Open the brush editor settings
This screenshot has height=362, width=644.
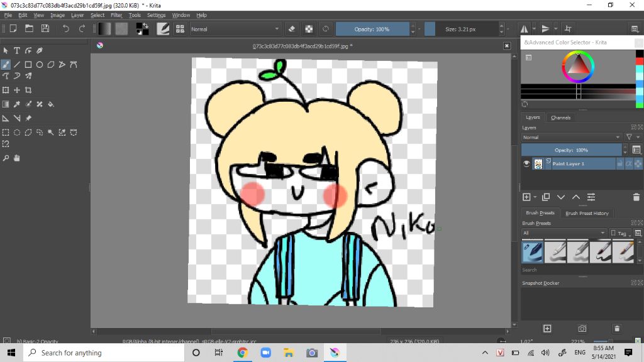pos(163,29)
